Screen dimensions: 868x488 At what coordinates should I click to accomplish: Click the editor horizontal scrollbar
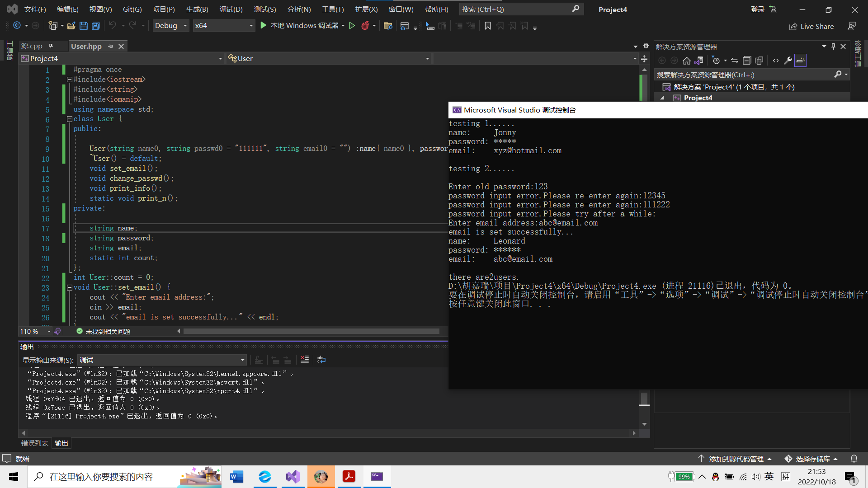tap(311, 331)
